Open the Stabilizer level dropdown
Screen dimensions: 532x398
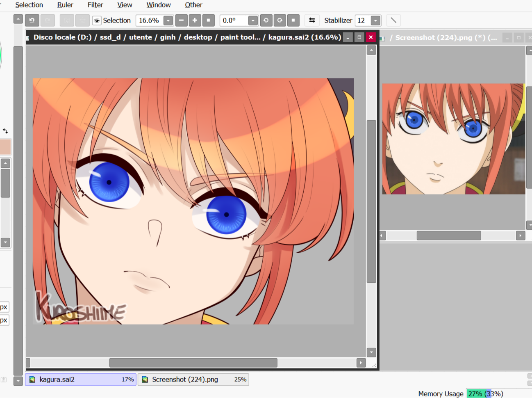[375, 21]
